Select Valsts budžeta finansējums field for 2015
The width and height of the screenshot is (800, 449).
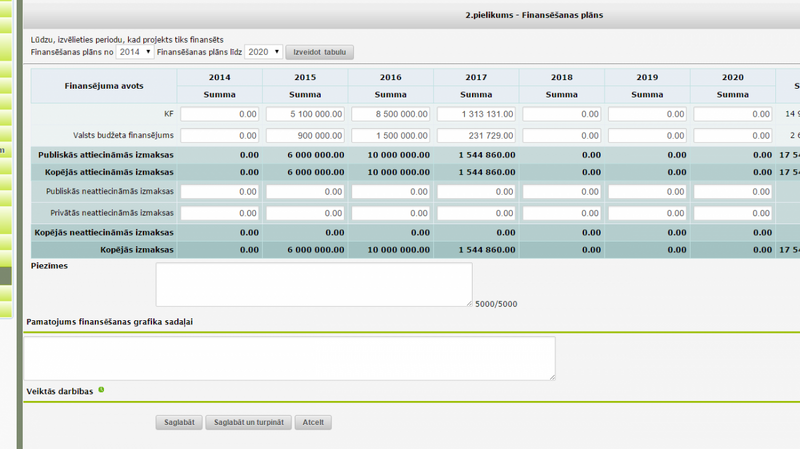point(305,136)
